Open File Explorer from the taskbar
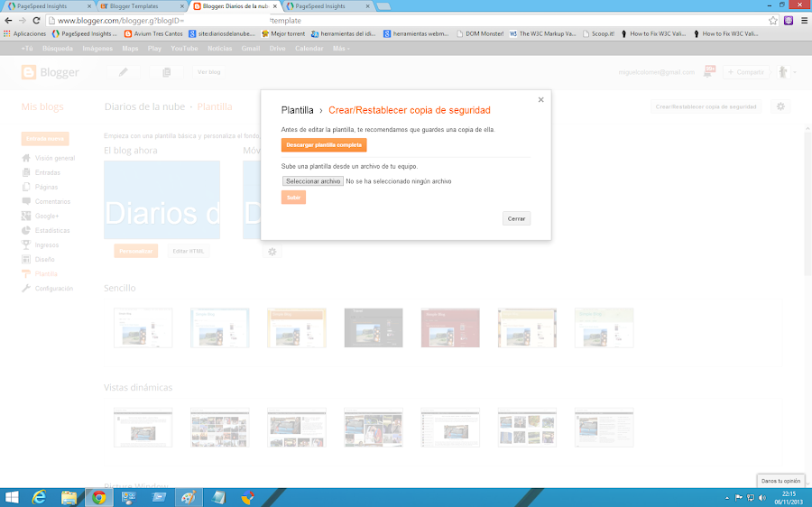812x507 pixels. coord(69,498)
